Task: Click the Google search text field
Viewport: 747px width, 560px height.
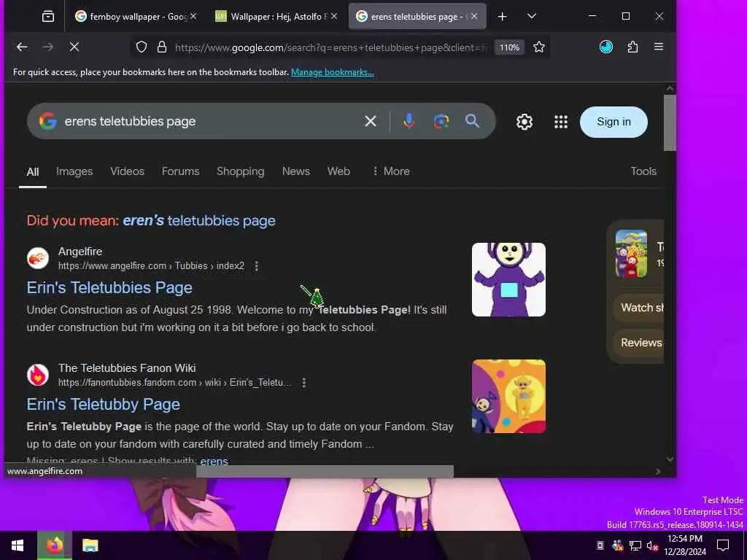Action: [209, 122]
